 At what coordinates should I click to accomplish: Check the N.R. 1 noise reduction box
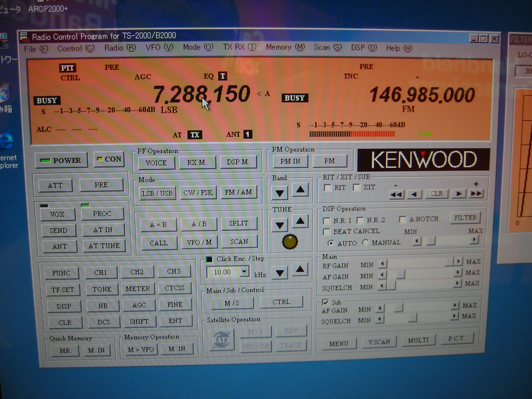pos(327,221)
